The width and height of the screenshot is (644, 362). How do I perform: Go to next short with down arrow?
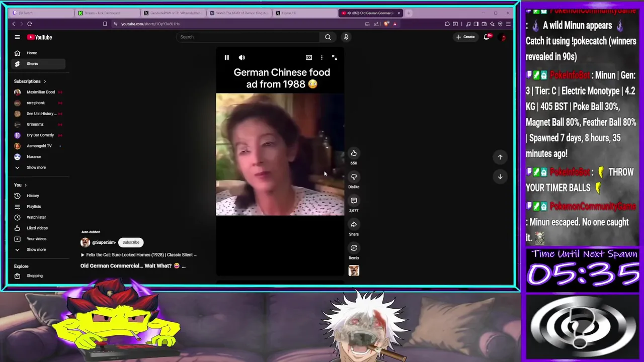[500, 176]
